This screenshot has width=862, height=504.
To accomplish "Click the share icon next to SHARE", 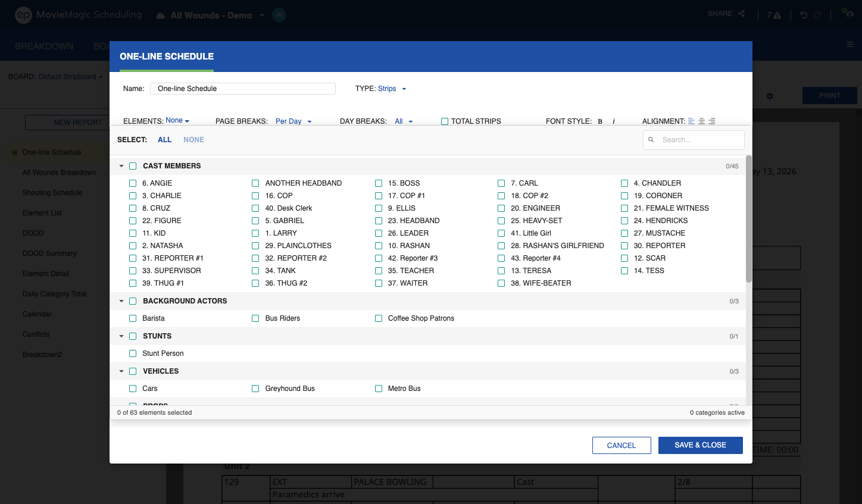I will click(742, 14).
